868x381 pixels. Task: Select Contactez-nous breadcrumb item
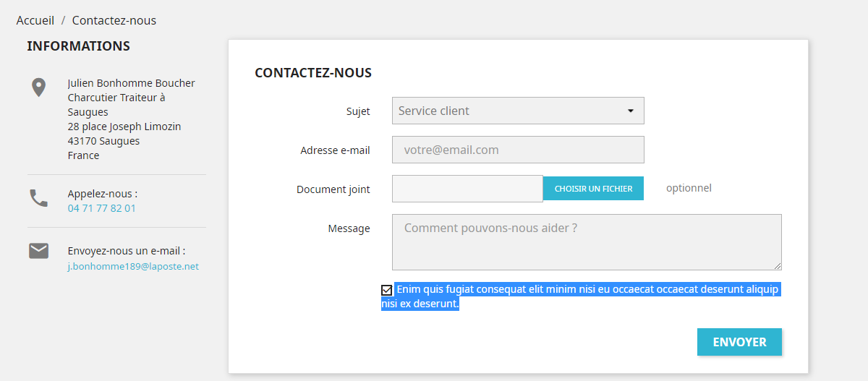pyautogui.click(x=114, y=20)
